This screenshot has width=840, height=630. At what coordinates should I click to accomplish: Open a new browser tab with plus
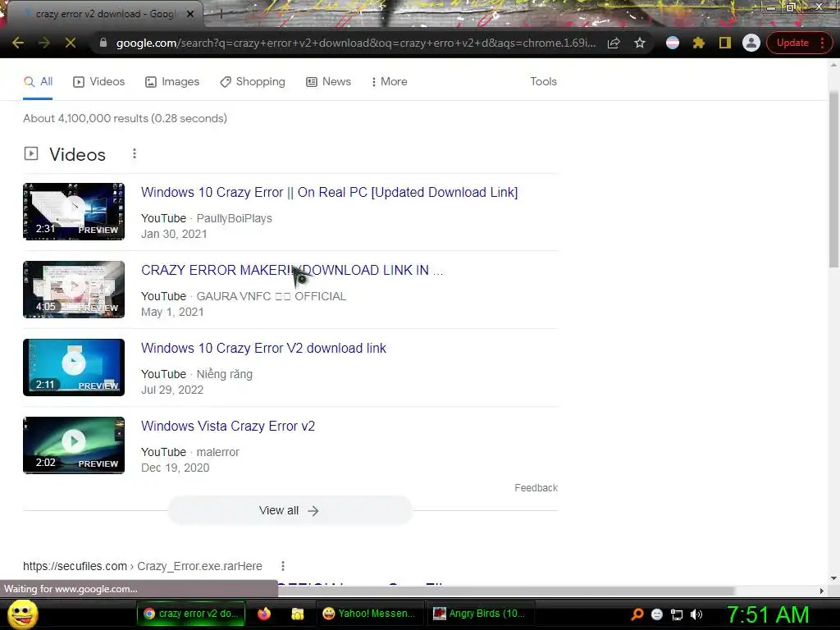point(221,14)
